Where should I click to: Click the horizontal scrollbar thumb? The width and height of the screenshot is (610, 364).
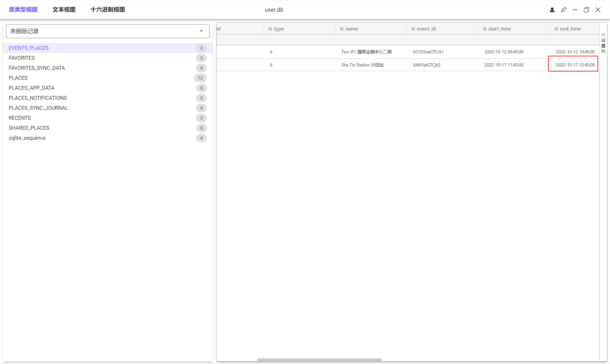pos(319,359)
